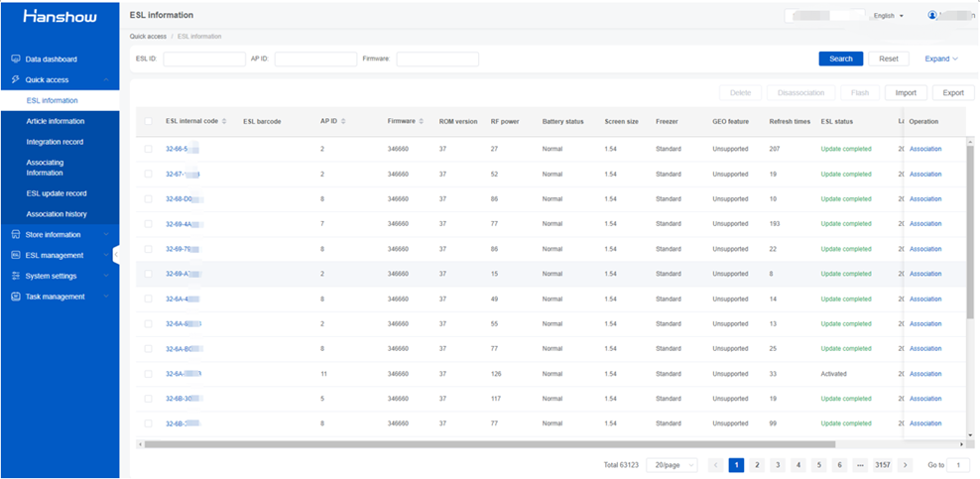Expand the Task management menu chevron
This screenshot has height=479, width=980.
click(x=106, y=297)
